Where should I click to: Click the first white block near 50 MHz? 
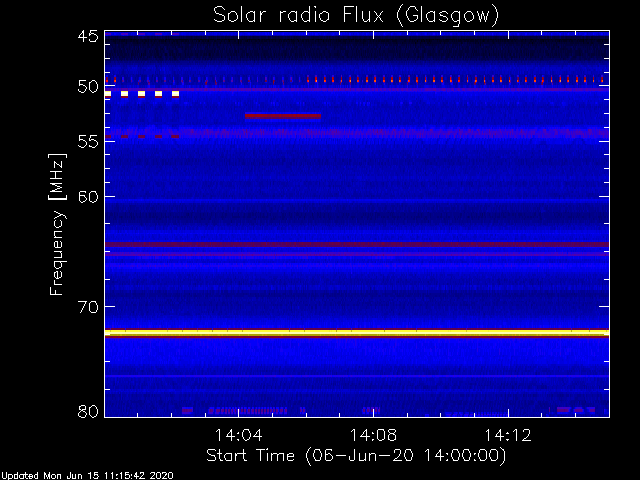click(x=108, y=94)
